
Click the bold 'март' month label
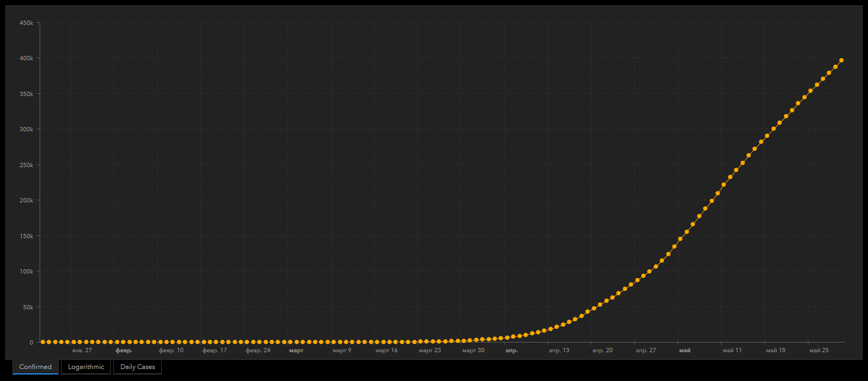pos(296,350)
